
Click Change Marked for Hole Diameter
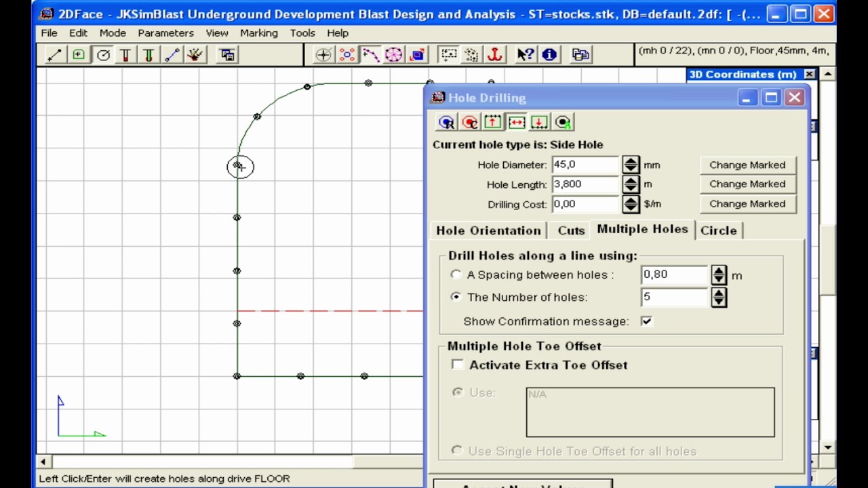point(747,165)
